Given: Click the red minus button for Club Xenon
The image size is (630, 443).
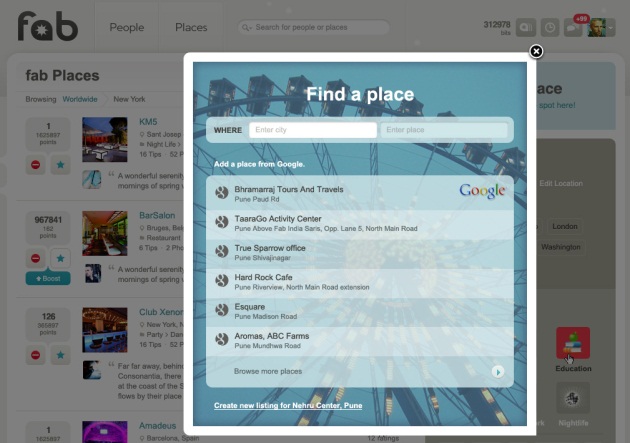Looking at the screenshot, I should tap(35, 355).
